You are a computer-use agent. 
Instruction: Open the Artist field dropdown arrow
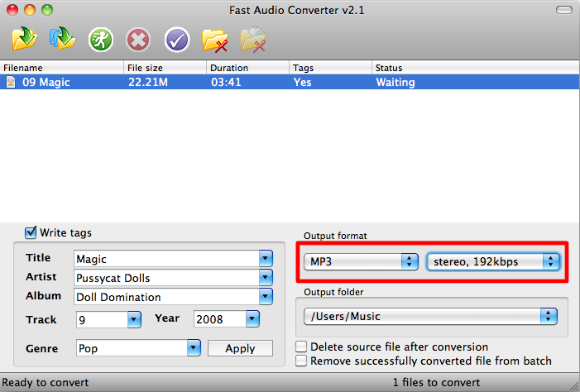pyautogui.click(x=266, y=277)
